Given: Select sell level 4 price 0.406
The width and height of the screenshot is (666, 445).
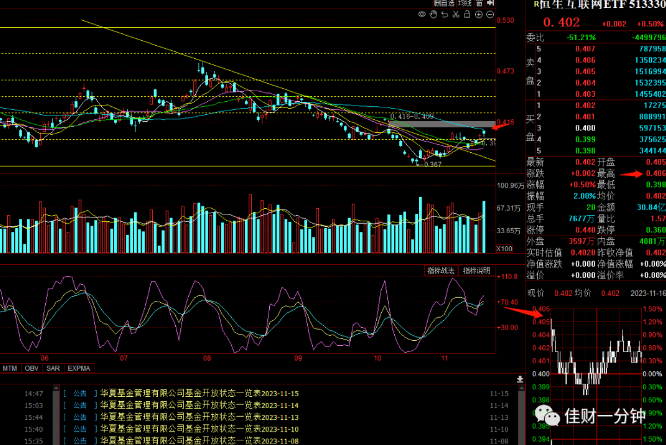Looking at the screenshot, I should [x=585, y=60].
